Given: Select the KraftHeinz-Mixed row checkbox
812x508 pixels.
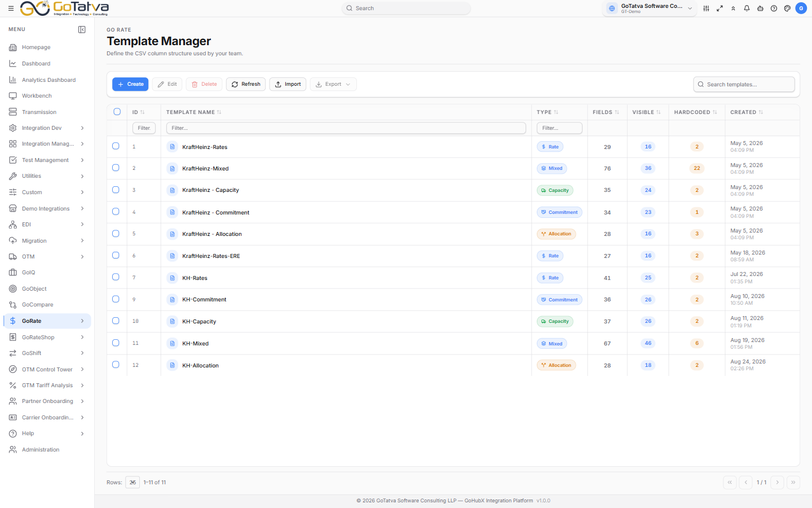Looking at the screenshot, I should (116, 168).
